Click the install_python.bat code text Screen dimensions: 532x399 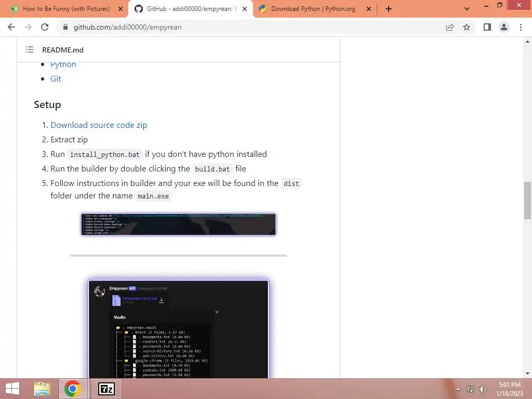point(104,154)
